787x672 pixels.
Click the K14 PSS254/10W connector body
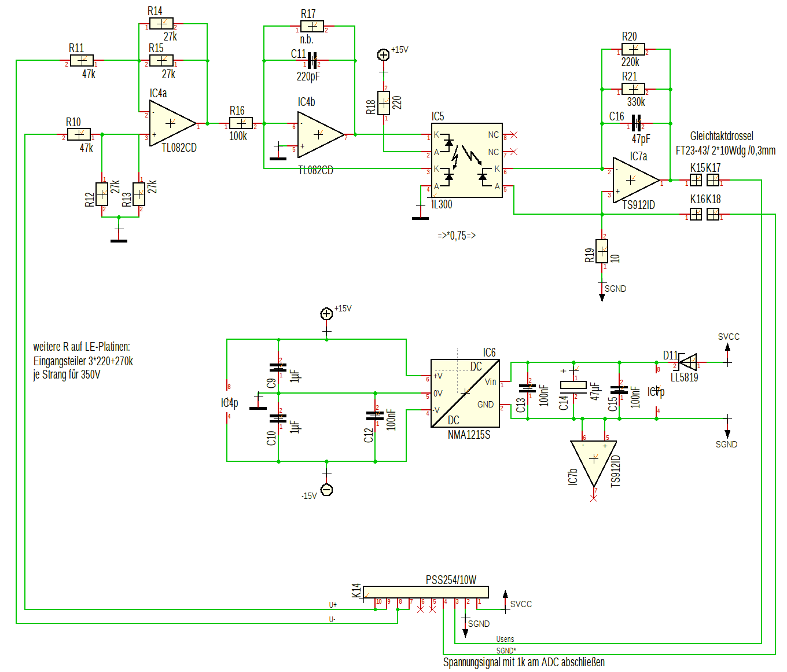coord(425,592)
